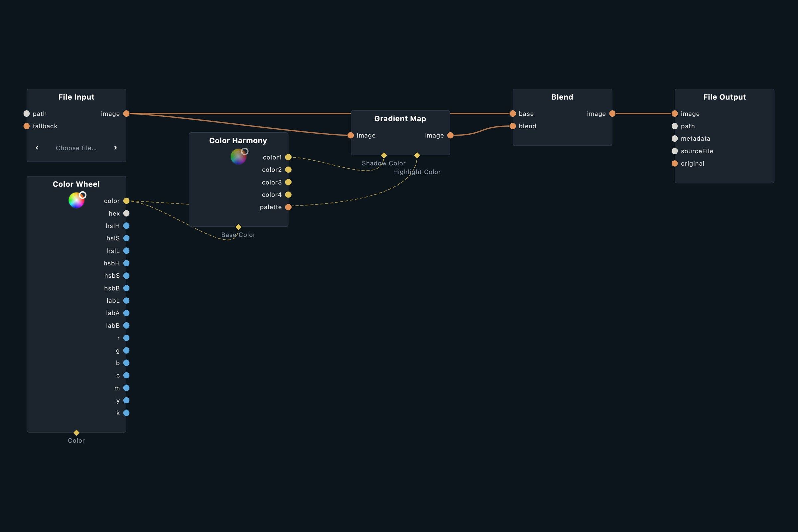Select the Color Wheel node title
798x532 pixels.
pos(76,184)
